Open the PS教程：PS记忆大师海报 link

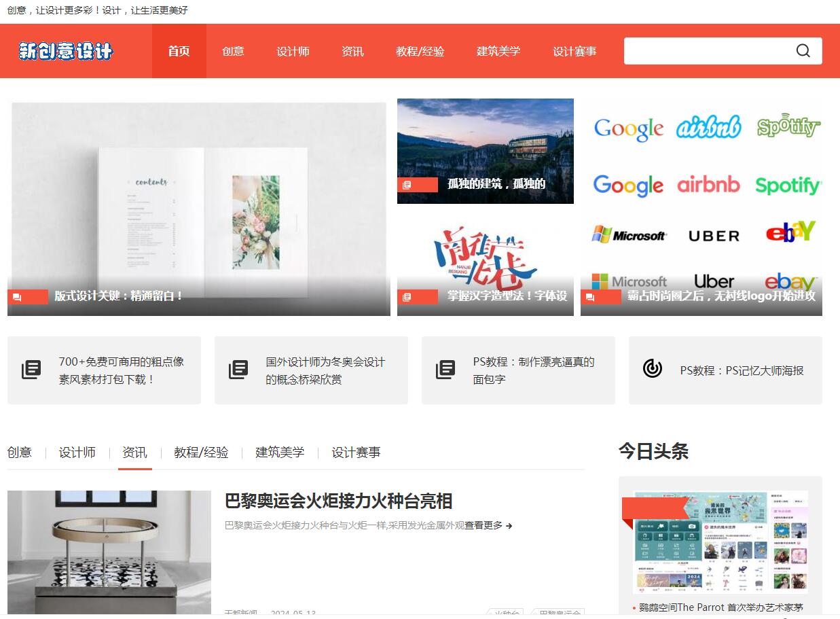[x=742, y=370]
